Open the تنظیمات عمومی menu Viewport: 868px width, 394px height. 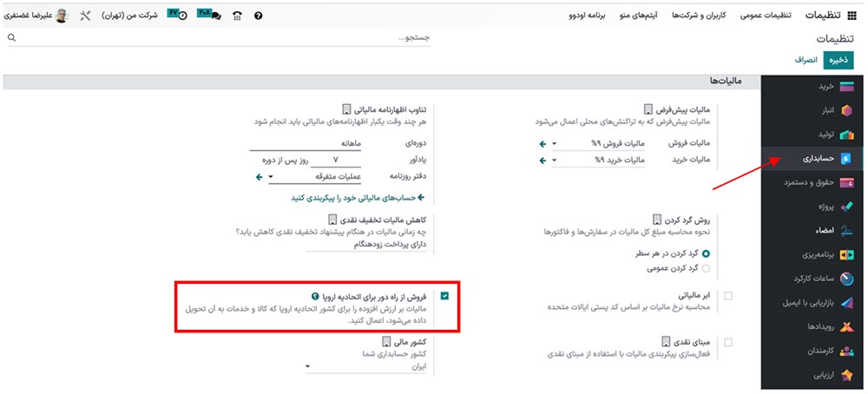point(766,16)
